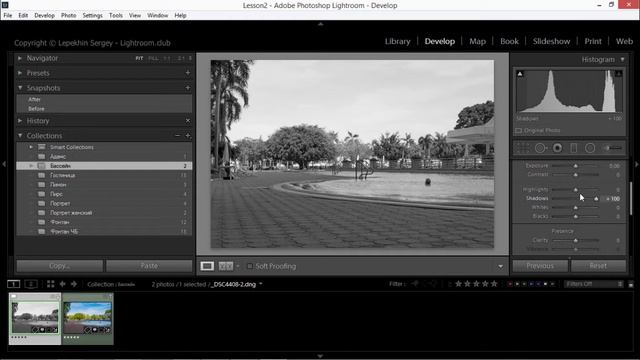Image resolution: width=640 pixels, height=360 pixels.
Task: Filter by red color label
Action: [x=510, y=284]
